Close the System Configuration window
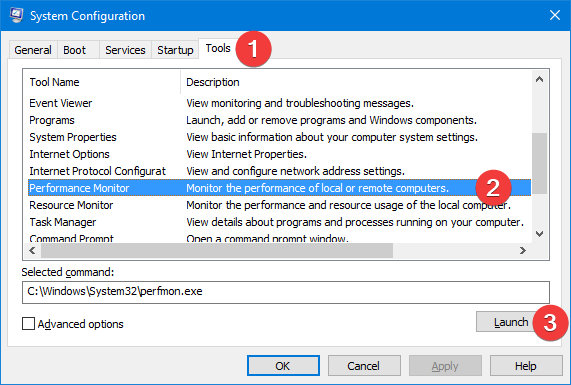 (x=555, y=15)
